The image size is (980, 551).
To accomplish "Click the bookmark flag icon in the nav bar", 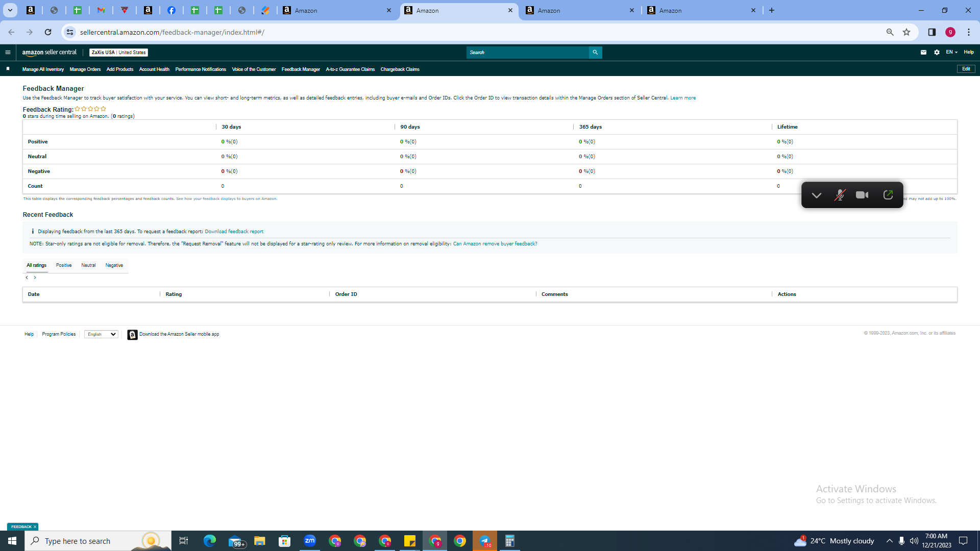I will coord(8,69).
